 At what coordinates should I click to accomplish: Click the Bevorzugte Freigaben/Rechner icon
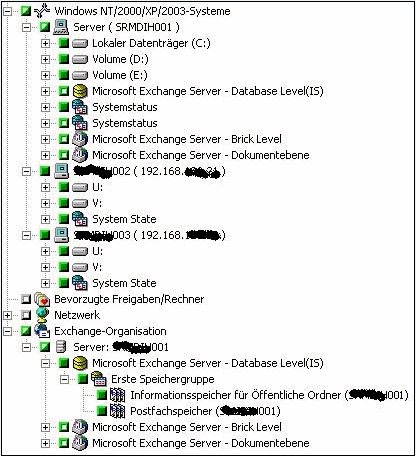tap(42, 299)
